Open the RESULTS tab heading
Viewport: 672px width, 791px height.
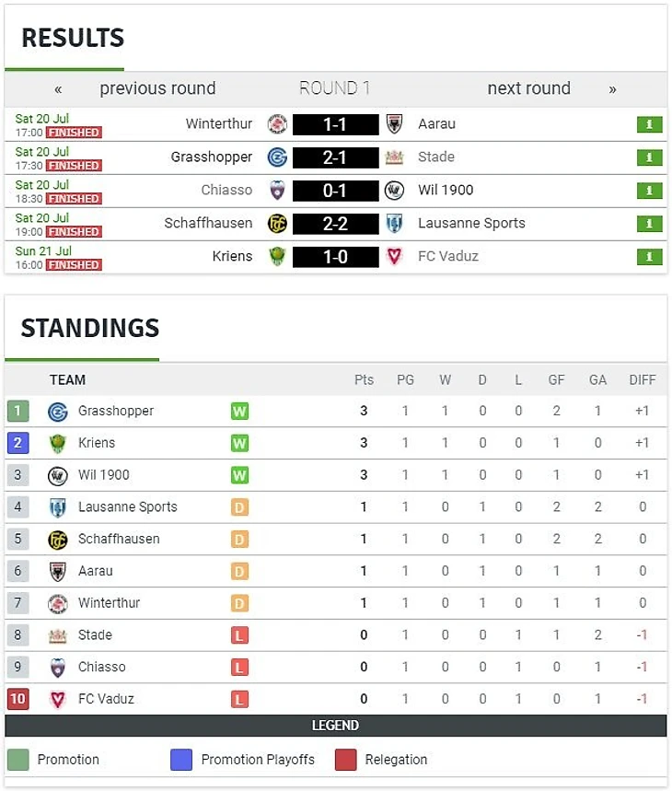pyautogui.click(x=73, y=38)
